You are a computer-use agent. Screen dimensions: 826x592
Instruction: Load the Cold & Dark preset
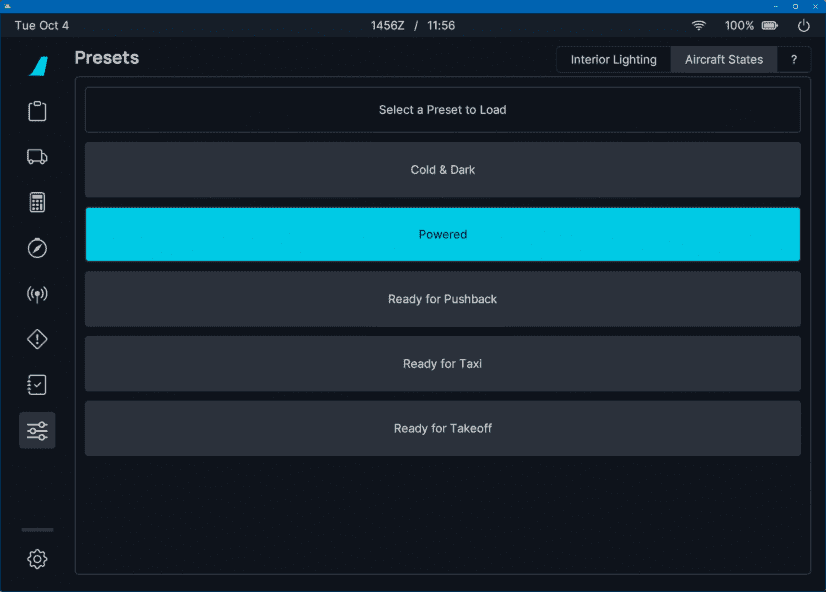(442, 170)
